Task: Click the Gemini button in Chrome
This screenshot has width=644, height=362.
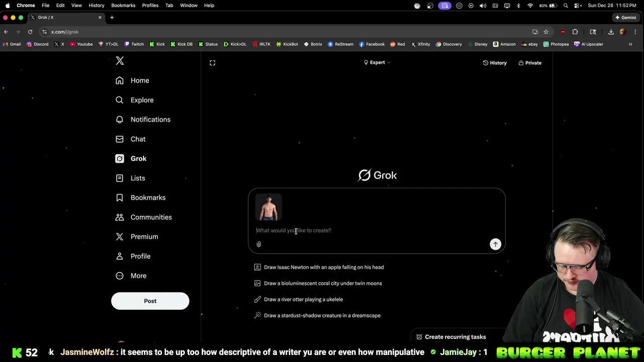Action: coord(625,18)
